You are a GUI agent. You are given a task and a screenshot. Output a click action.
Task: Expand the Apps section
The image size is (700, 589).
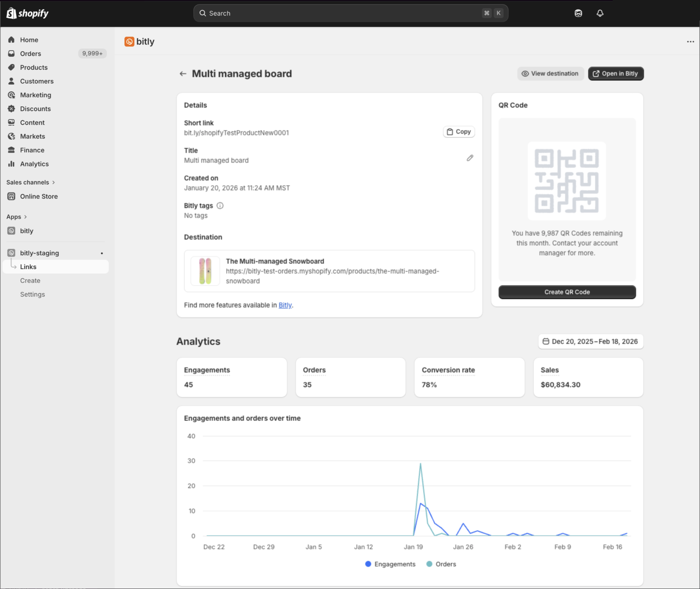[x=16, y=217]
